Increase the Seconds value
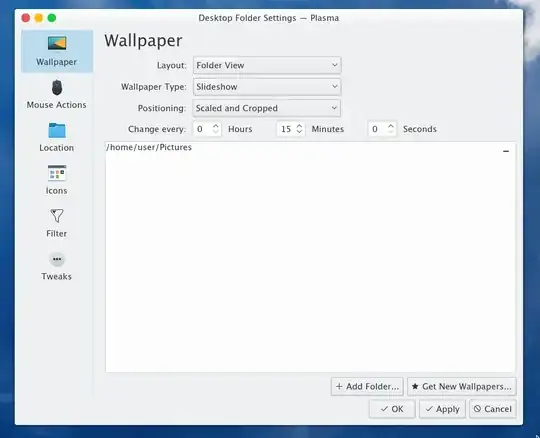The width and height of the screenshot is (540, 438). pos(391,126)
